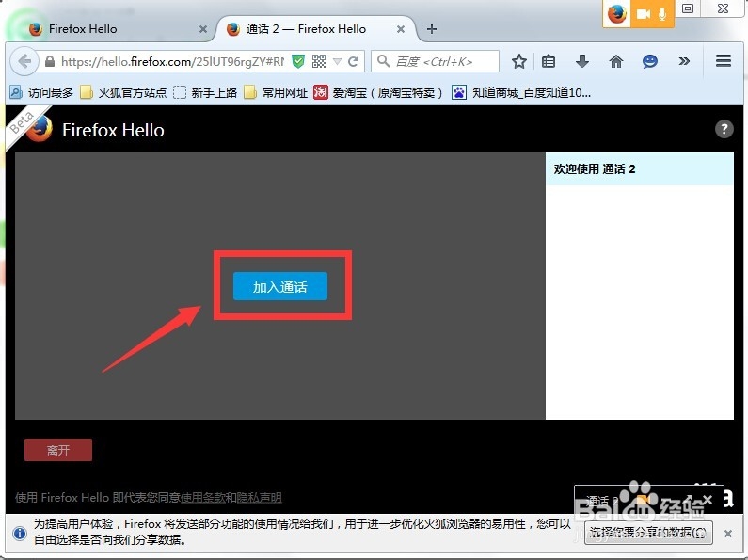This screenshot has height=560, width=748.
Task: Bookmark this page with star icon
Action: point(519,61)
